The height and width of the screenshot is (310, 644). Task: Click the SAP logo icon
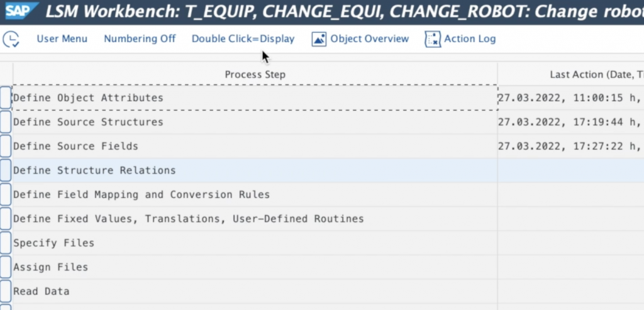[18, 11]
